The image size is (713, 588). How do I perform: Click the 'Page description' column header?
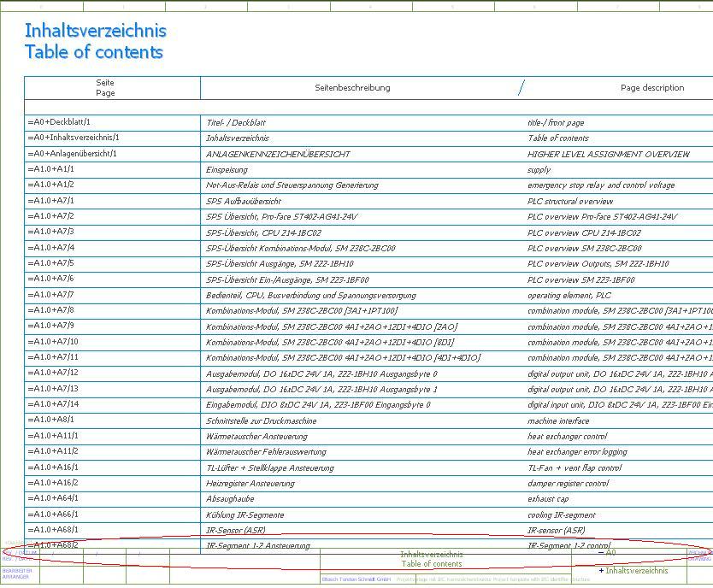click(652, 88)
